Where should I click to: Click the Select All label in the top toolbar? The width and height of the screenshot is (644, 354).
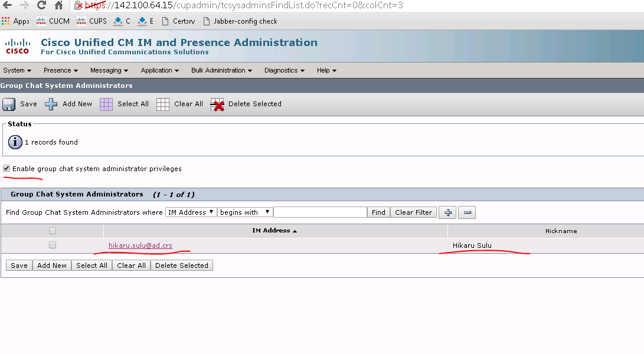133,104
